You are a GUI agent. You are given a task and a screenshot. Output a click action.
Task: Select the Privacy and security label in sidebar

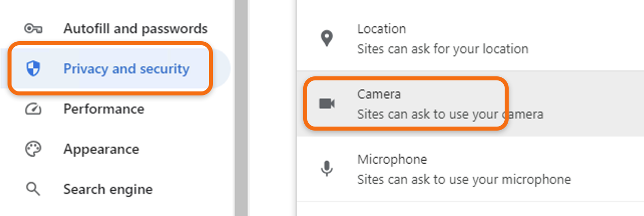126,69
